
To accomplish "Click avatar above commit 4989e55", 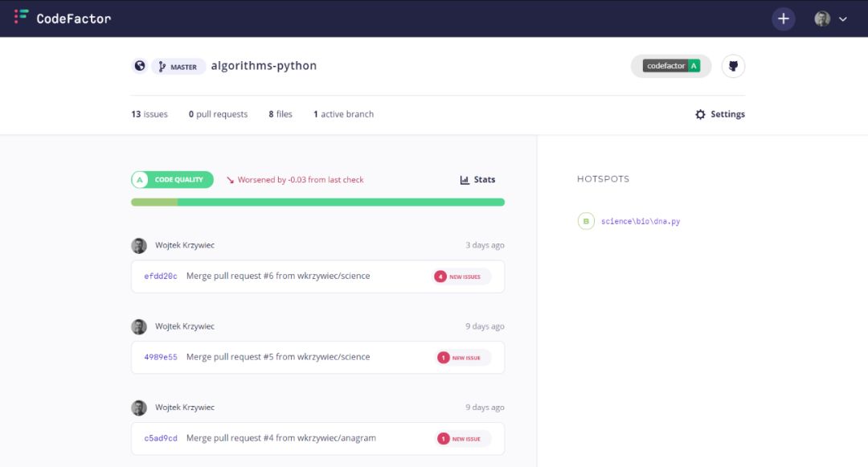I will (139, 326).
